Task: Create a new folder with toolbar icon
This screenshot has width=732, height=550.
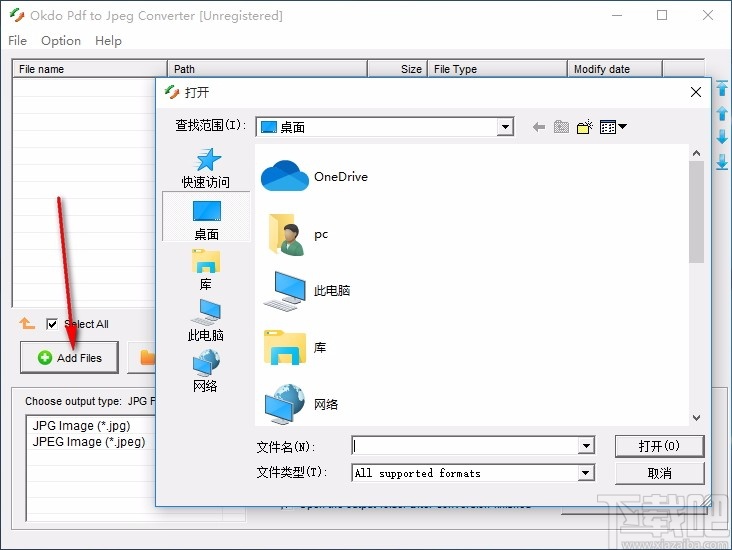Action: coord(584,127)
